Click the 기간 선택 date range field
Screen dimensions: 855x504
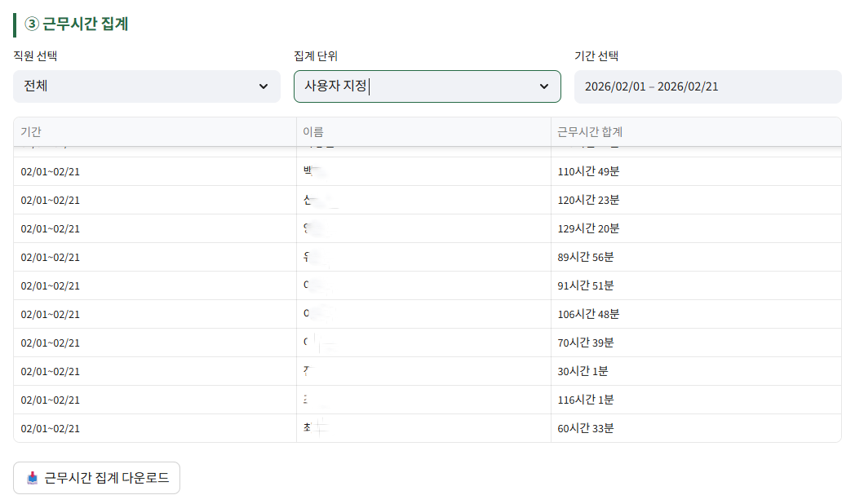point(707,86)
